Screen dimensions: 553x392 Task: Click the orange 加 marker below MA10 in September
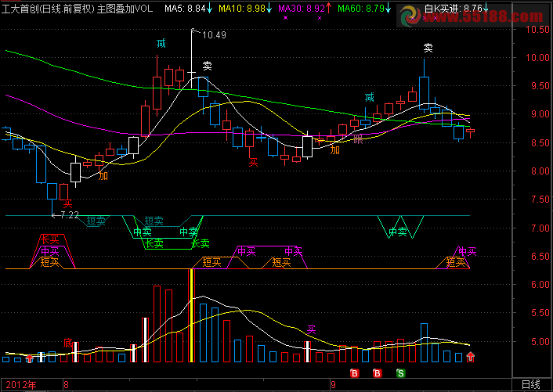click(334, 150)
